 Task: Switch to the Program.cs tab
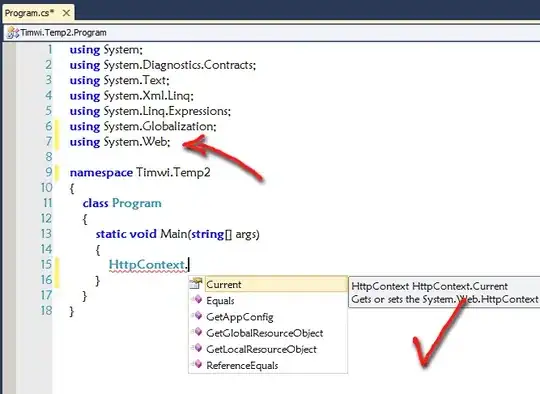[x=30, y=13]
